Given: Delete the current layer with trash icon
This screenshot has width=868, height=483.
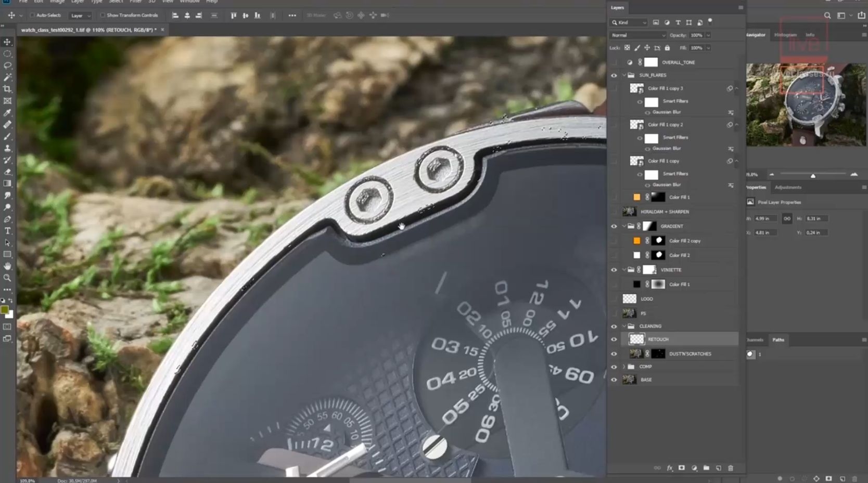Looking at the screenshot, I should (731, 468).
